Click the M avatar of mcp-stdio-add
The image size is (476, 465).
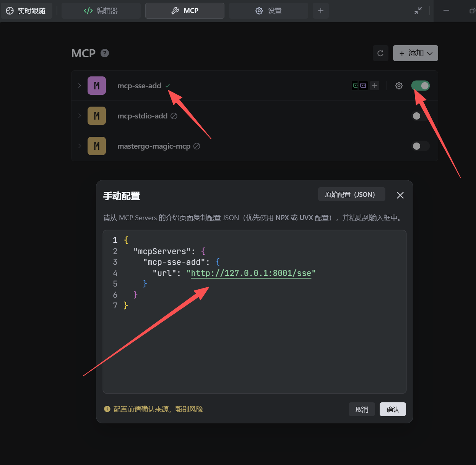[x=97, y=116]
